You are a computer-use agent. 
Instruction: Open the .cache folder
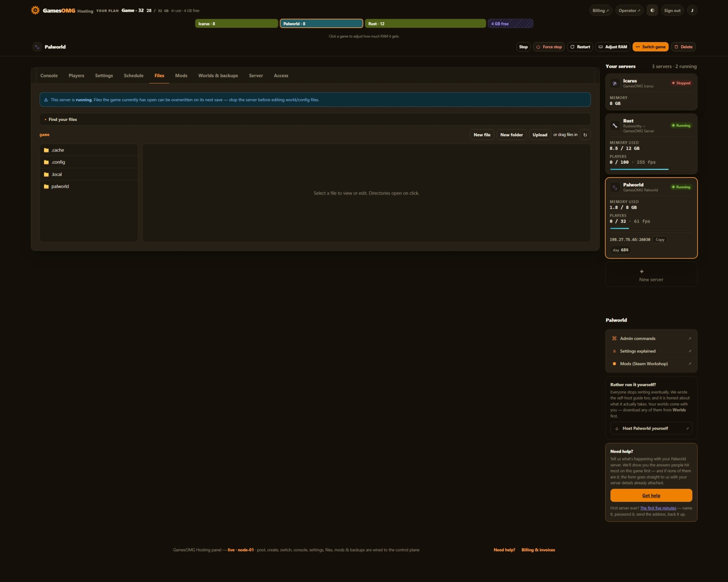89,150
